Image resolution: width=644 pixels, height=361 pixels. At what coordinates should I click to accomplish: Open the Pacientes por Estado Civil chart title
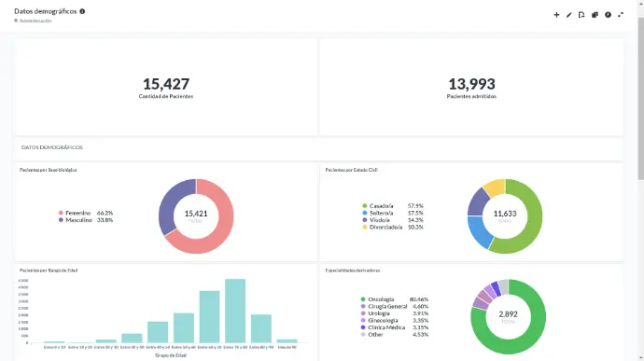coord(352,170)
